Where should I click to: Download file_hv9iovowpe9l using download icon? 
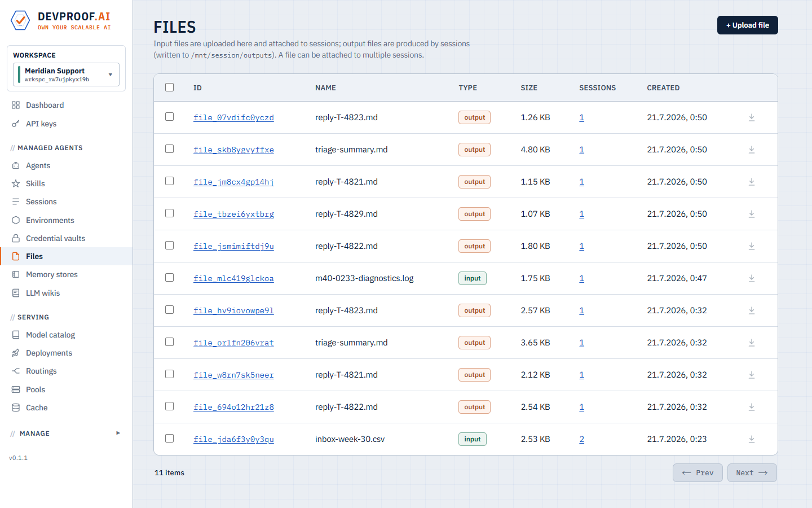752,310
